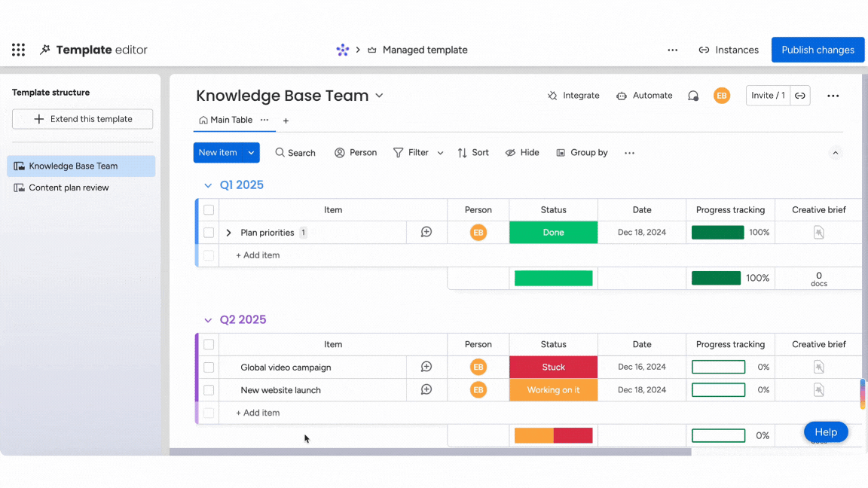Open Group by option

(582, 153)
